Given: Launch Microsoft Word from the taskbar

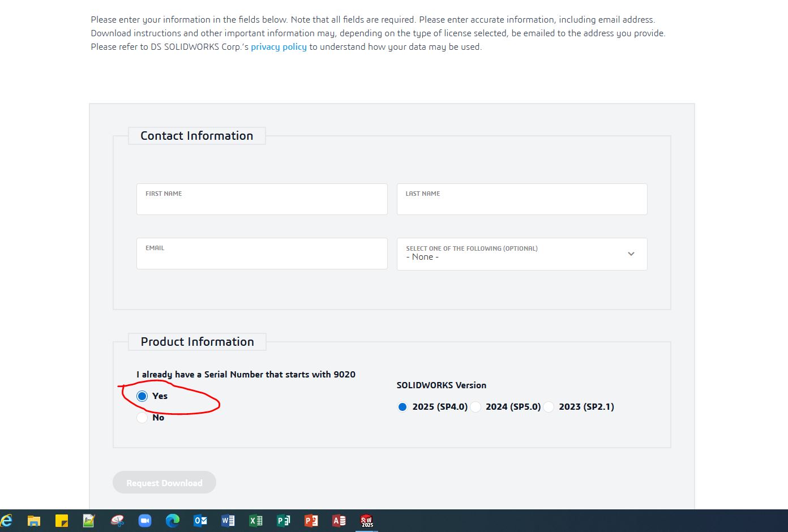Looking at the screenshot, I should (228, 521).
